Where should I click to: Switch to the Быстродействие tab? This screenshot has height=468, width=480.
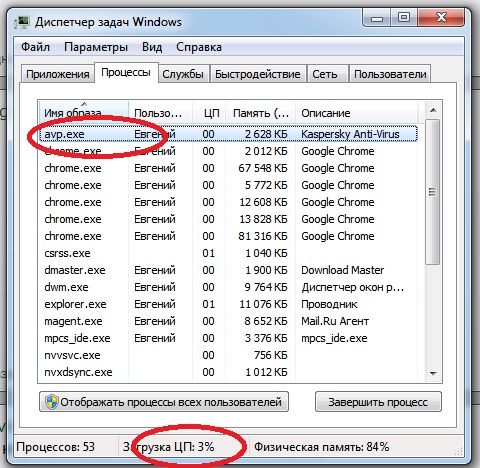[x=258, y=74]
